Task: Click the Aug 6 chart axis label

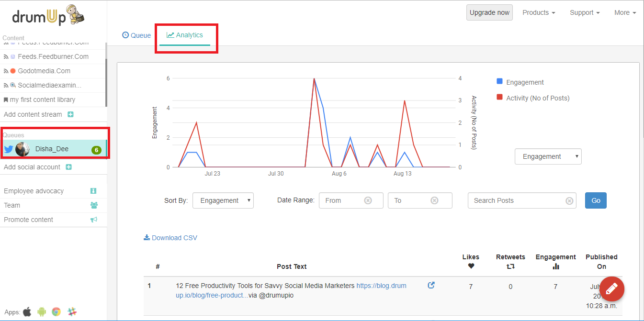Action: (339, 174)
